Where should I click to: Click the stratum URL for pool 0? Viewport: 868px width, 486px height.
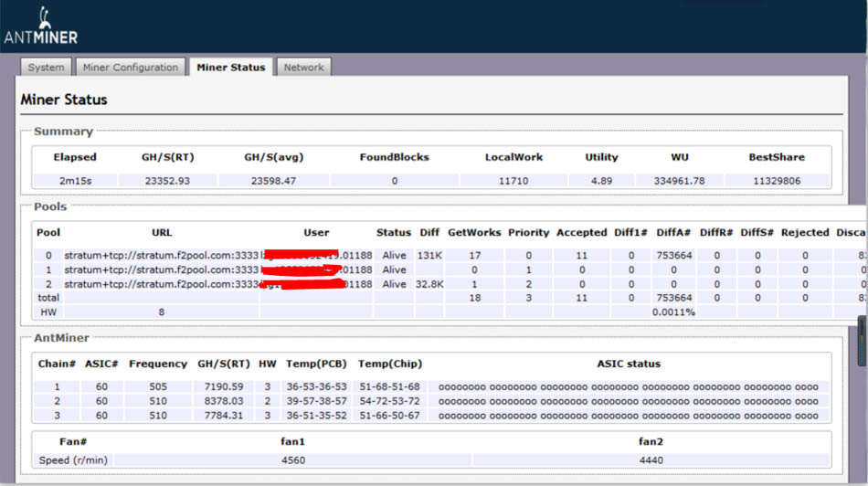click(162, 256)
